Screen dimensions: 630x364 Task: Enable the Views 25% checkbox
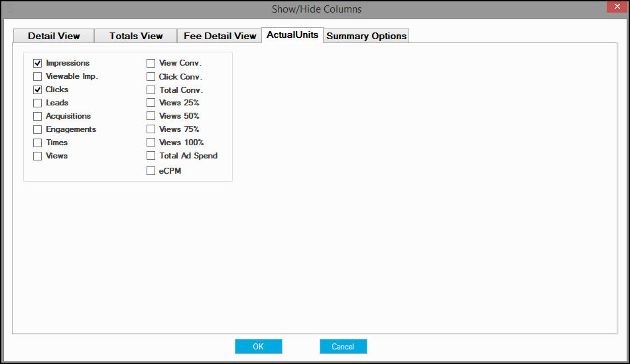151,103
